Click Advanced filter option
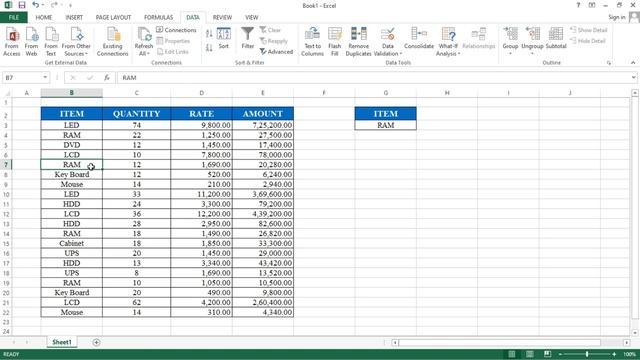Viewport: 640px width, 360px height. point(276,52)
